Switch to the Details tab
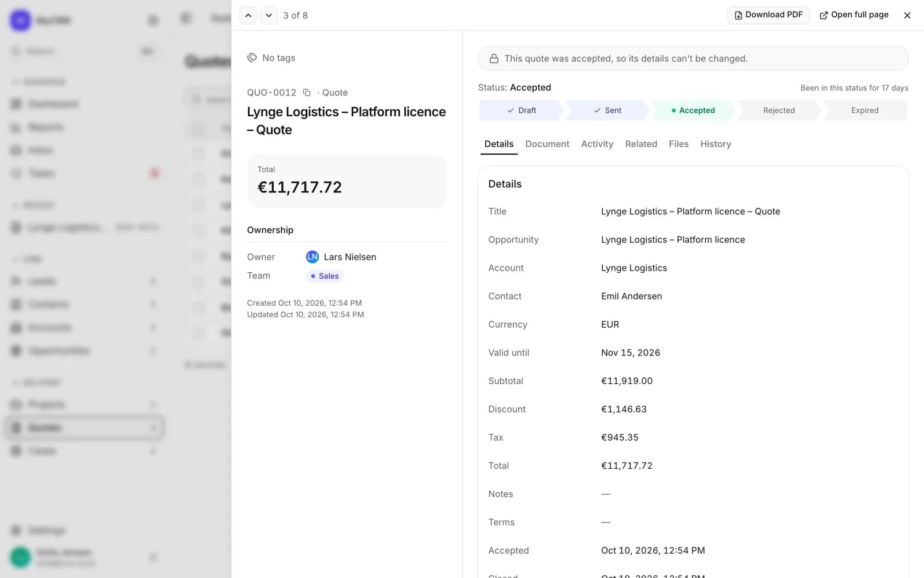924x578 pixels. [x=499, y=144]
